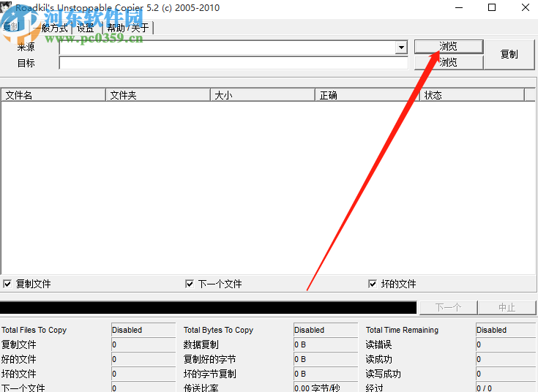
Task: Select the Total Files To Copy value field
Action: (143, 330)
